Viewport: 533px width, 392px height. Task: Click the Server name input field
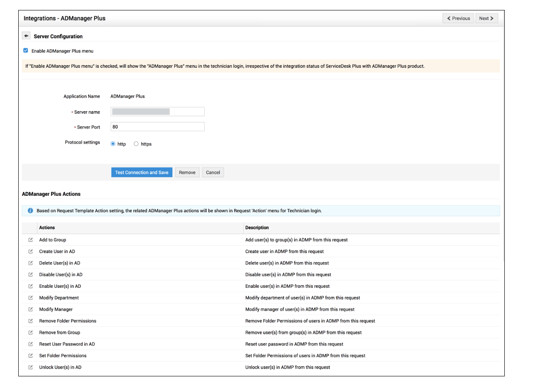(x=157, y=112)
